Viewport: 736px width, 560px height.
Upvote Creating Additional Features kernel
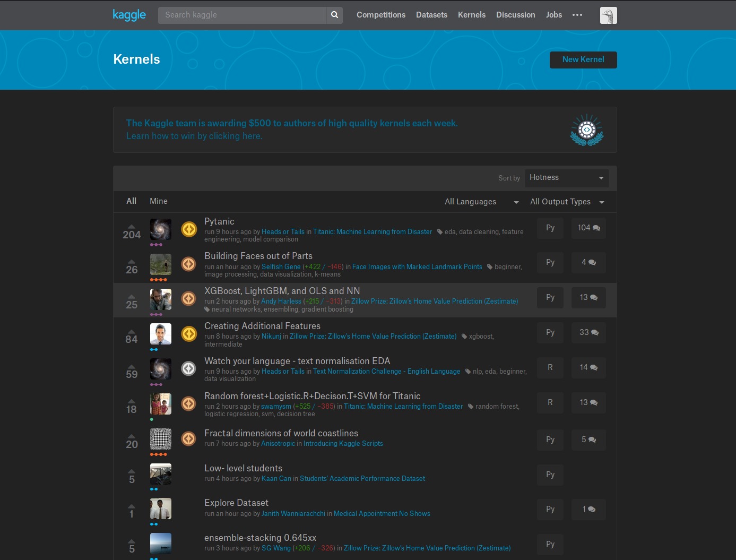[x=132, y=332]
